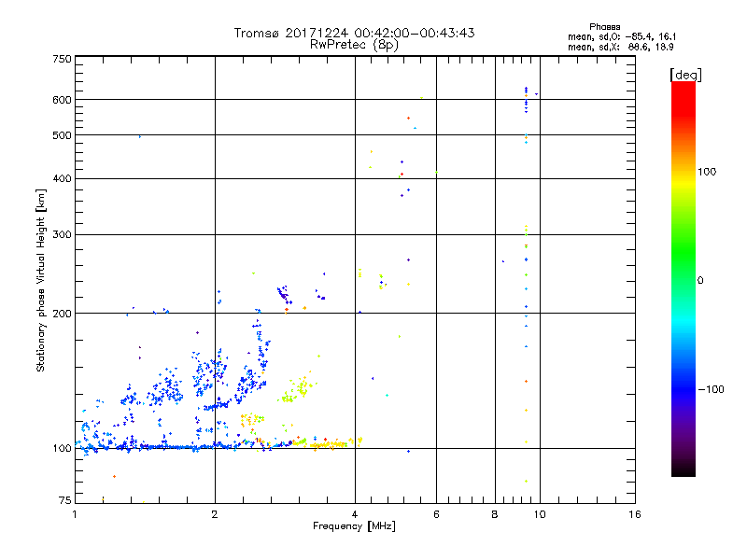
Task: Click the yellow-green echo cluster near 3 MHz
Action: click(296, 390)
